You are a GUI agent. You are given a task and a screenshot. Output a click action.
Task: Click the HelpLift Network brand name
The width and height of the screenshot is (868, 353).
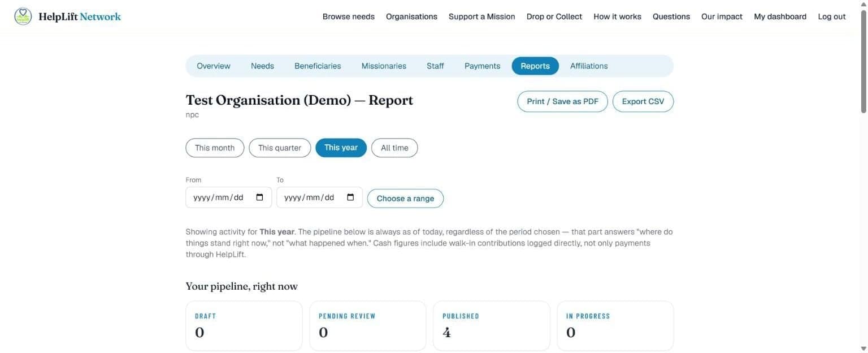[80, 16]
